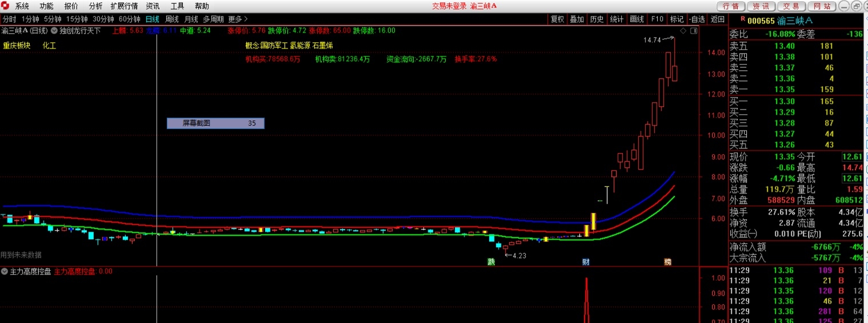Open the 统计 statistics tool
The width and height of the screenshot is (868, 323).
(617, 19)
